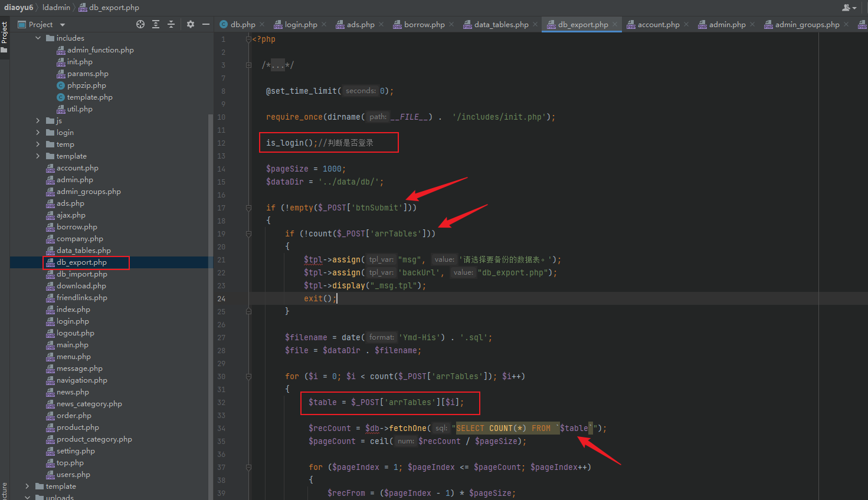Place cursor on $pageSize = 1000 line

click(306, 169)
